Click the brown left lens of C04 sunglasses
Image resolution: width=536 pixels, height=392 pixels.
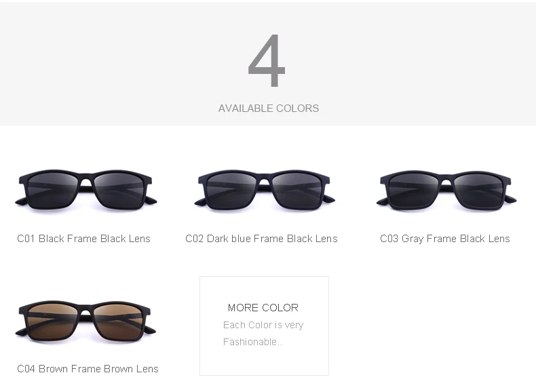coord(54,322)
